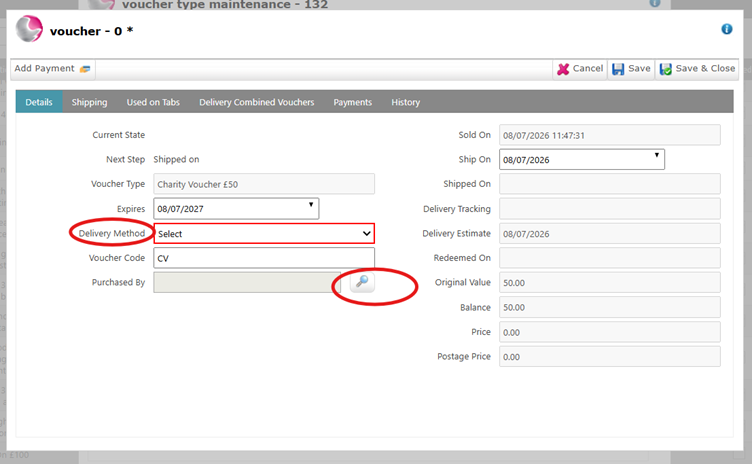
Task: Open the History tab
Action: point(405,102)
